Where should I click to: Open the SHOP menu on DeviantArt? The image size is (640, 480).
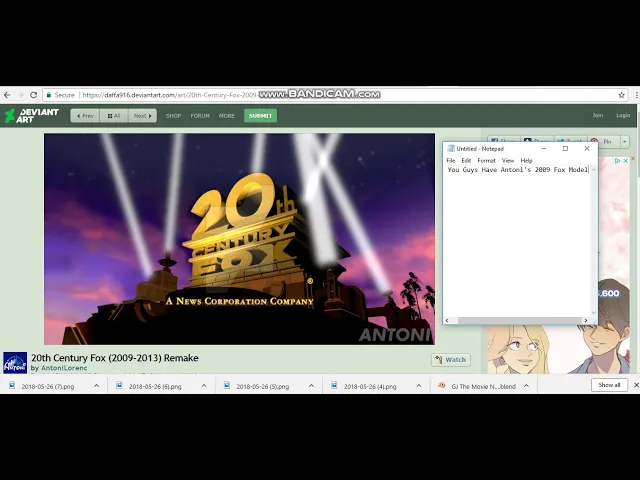[173, 116]
